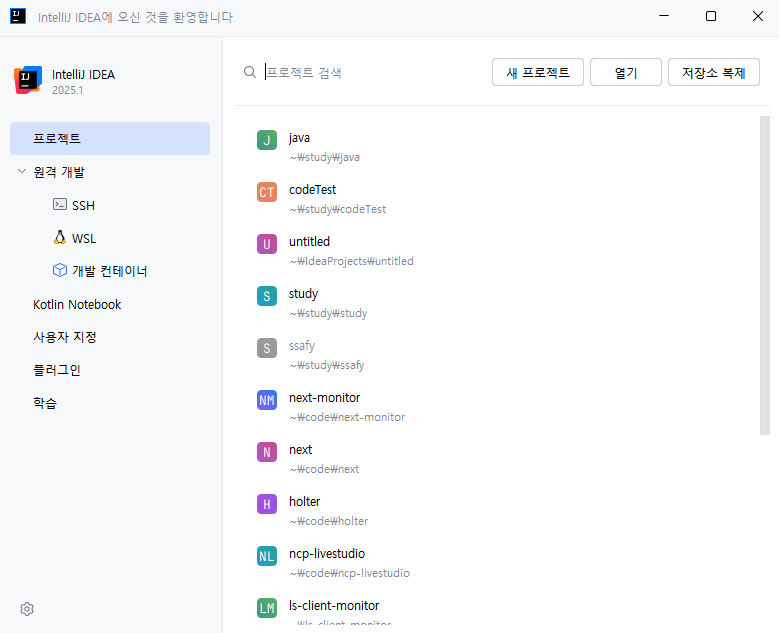The image size is (779, 633).
Task: Click the ncp-livestudio NL icon
Action: click(x=267, y=556)
